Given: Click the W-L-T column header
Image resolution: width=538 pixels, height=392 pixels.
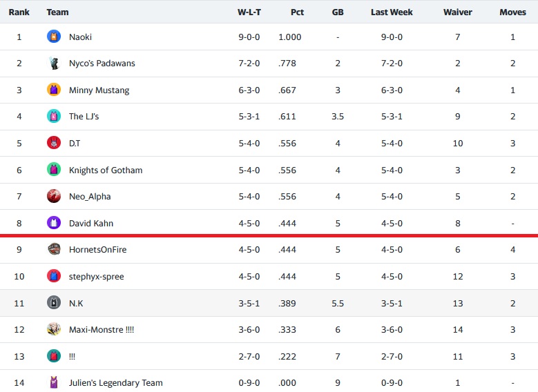Looking at the screenshot, I should pyautogui.click(x=249, y=12).
